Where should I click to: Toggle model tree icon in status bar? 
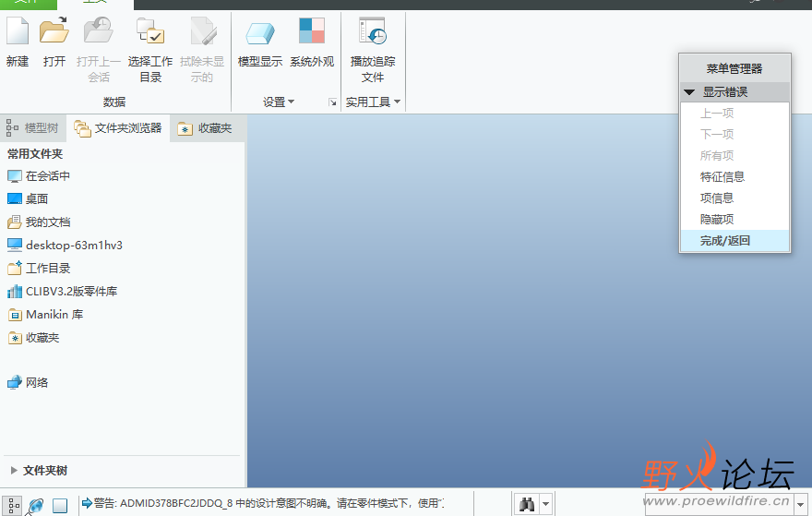point(13,505)
